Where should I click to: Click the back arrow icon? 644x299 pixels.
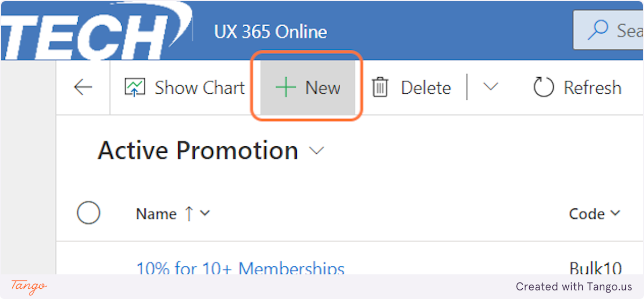(x=83, y=87)
